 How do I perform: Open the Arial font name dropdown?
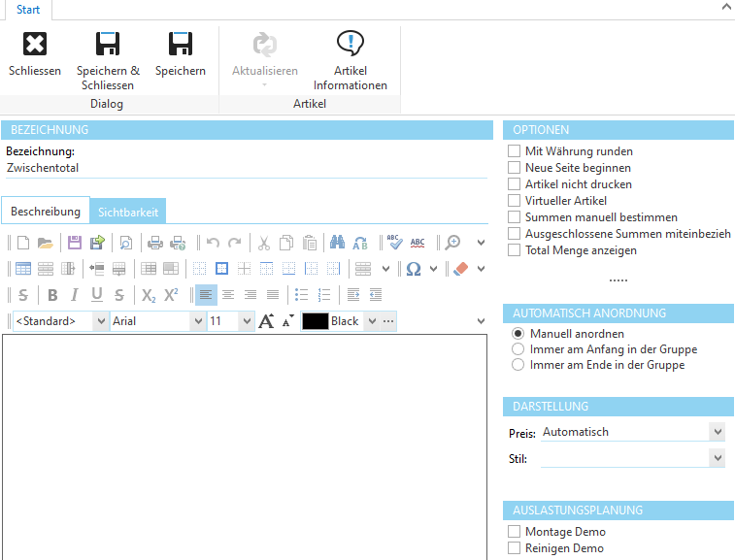(196, 321)
